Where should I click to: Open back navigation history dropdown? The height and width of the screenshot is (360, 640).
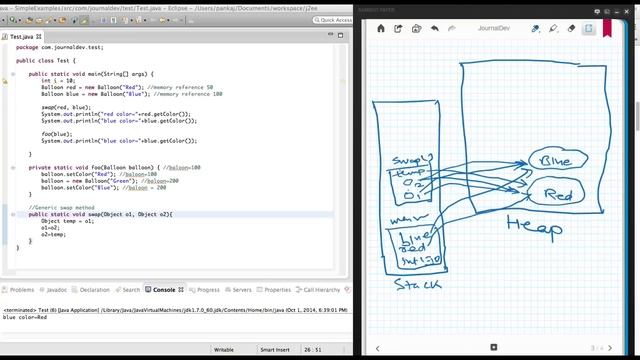pos(168,20)
